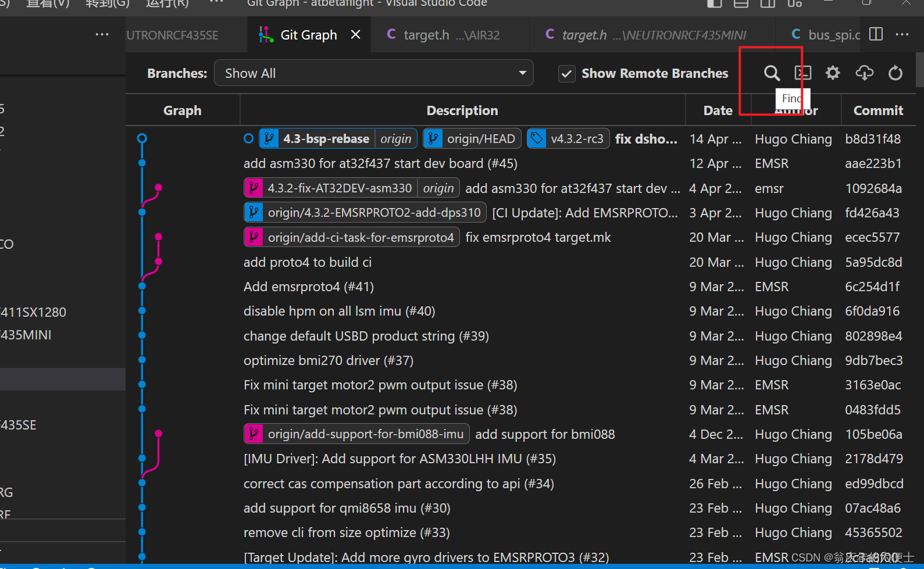The height and width of the screenshot is (569, 924).
Task: Click the origin/HEAD branch label
Action: coord(472,139)
